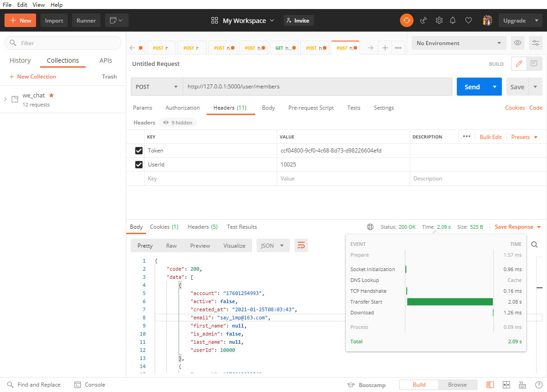Open environment quick look eye icon
Screen dimensions: 547x392
518,43
